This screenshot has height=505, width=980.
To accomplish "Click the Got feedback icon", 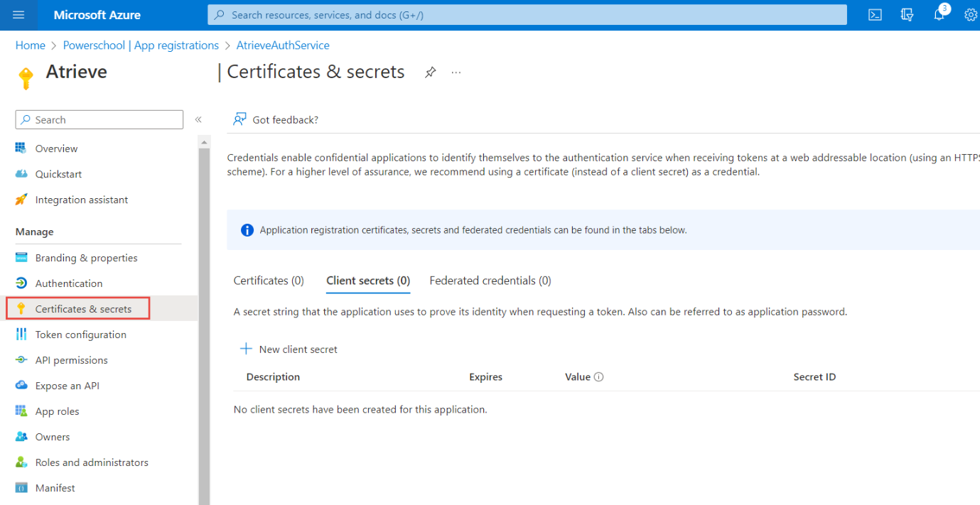I will [240, 119].
